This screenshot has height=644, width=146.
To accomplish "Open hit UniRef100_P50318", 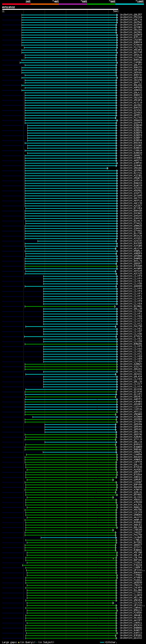I will 131,17.
